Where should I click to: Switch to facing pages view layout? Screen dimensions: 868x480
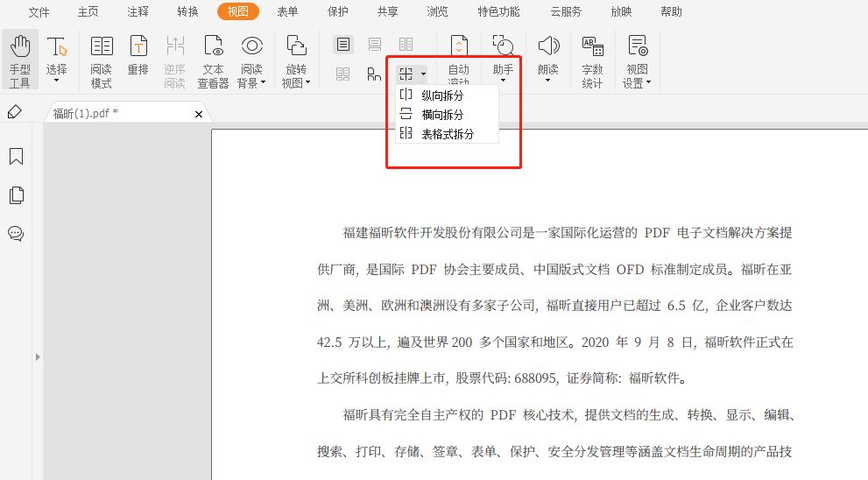pos(406,45)
